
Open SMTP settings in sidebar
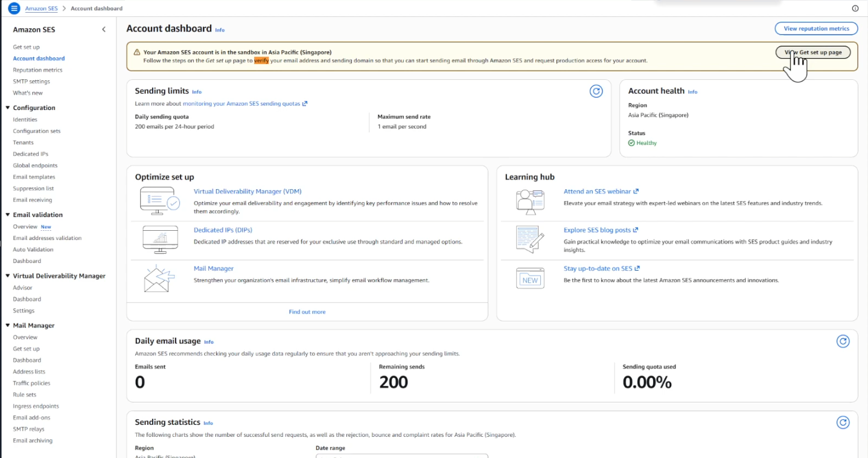[x=31, y=82]
